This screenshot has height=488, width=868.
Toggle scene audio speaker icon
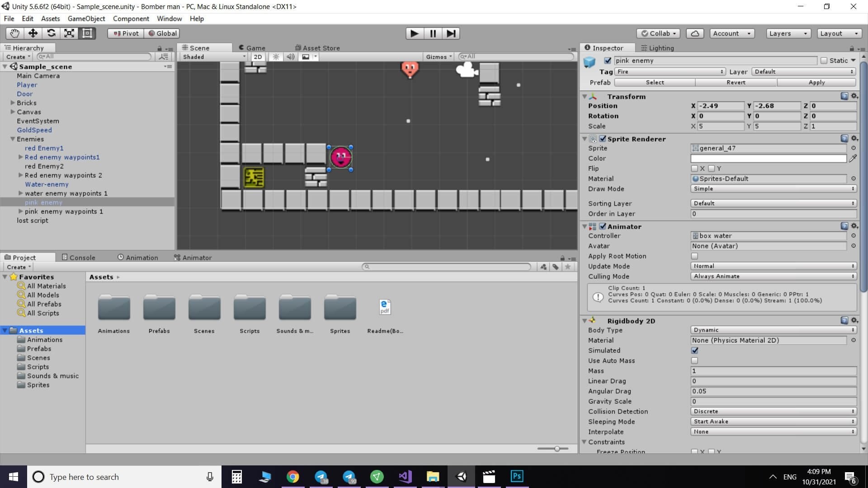(x=291, y=57)
